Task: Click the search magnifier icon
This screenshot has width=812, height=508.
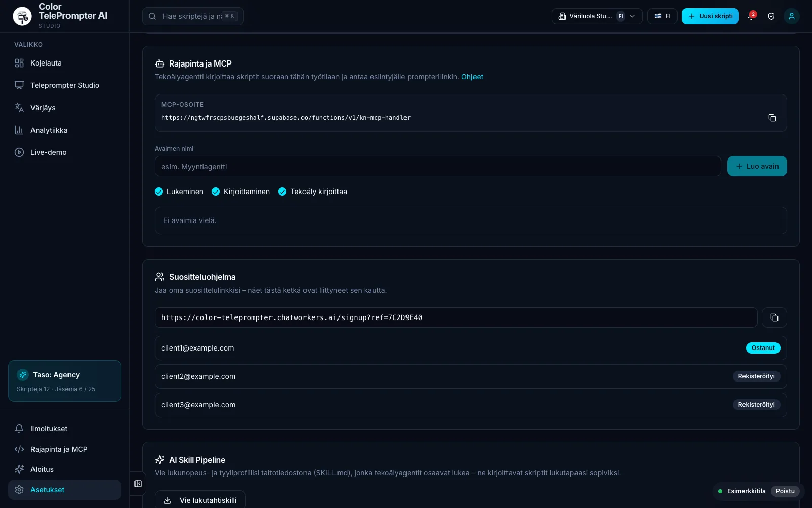Action: [x=152, y=16]
